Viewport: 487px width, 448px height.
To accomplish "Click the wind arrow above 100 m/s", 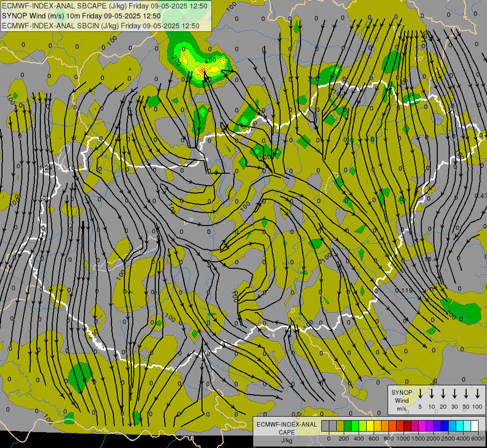I will (478, 393).
